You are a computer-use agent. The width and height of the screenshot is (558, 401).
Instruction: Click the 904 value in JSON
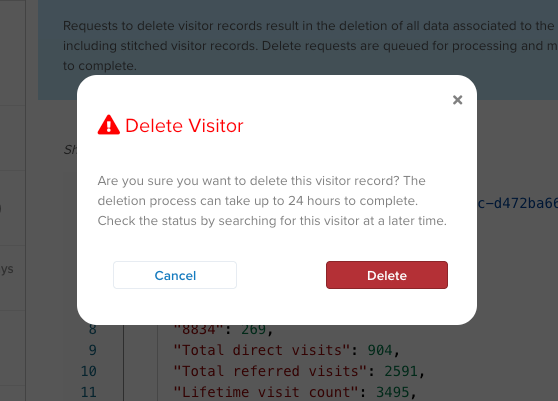[x=380, y=350]
